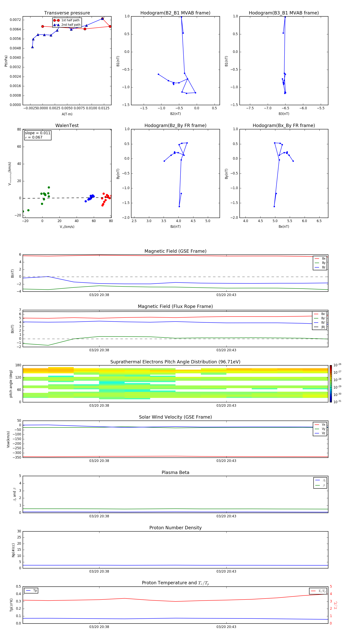Click the "Magnetic Field (Flux Rope Frame)" title
This screenshot has height=644, width=351.
pos(175,307)
